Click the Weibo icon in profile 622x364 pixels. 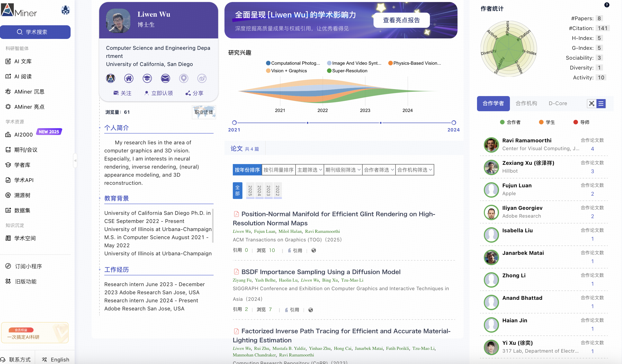(202, 78)
